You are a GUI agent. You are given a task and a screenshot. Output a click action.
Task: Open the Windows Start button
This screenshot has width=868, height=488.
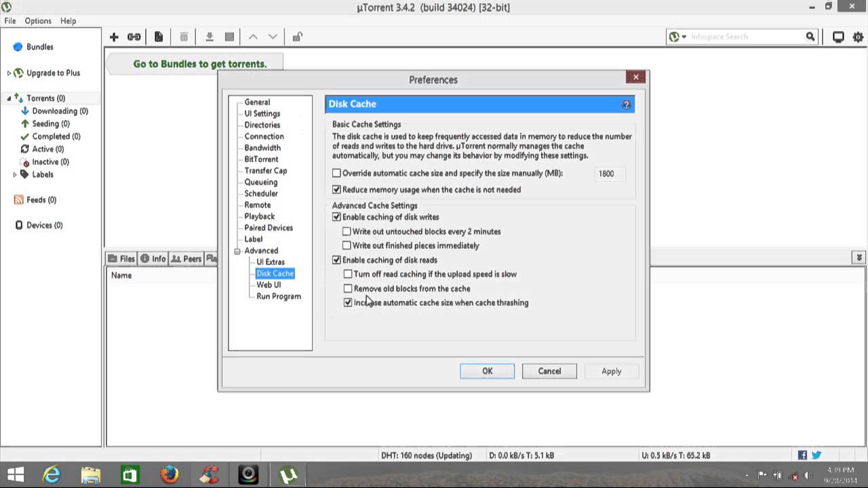pyautogui.click(x=16, y=474)
